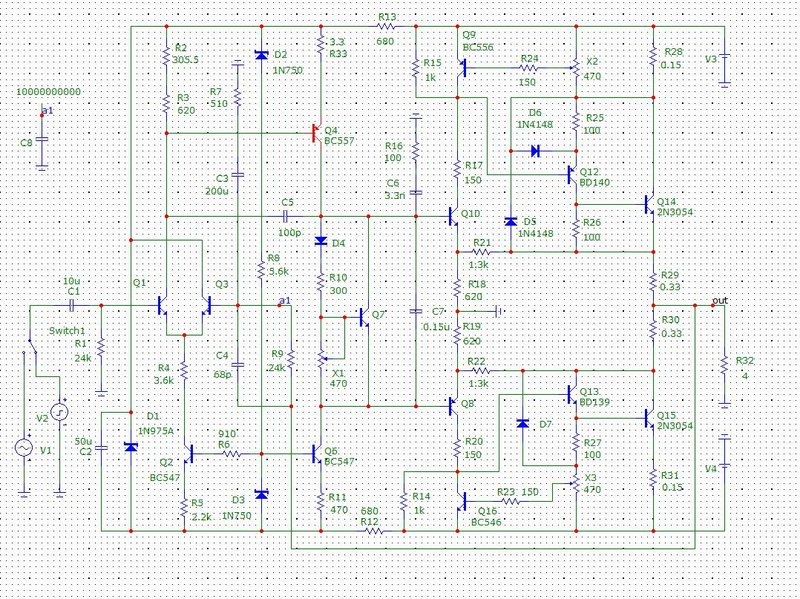Click the V2 step source symbol

(60, 412)
